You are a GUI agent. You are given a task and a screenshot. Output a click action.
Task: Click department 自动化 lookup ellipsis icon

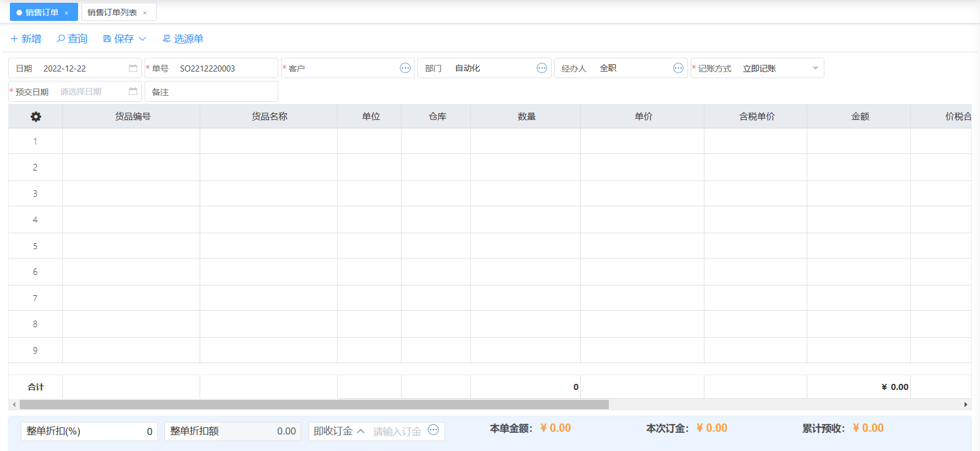[542, 68]
